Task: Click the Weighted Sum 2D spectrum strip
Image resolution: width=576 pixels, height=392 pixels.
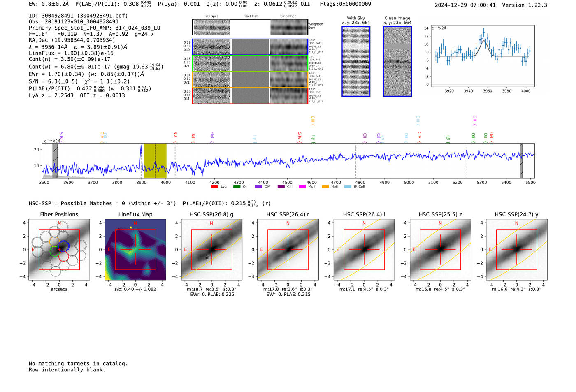Action: click(x=250, y=27)
